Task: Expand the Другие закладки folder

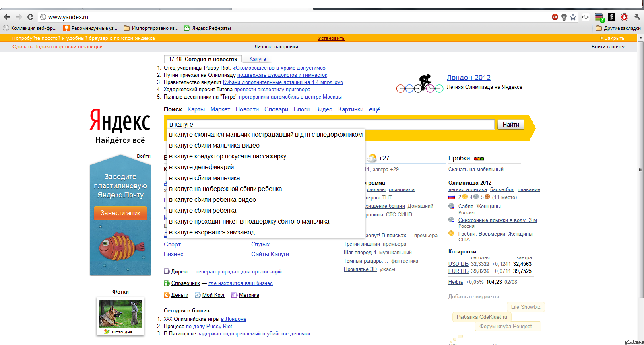Action: click(618, 28)
